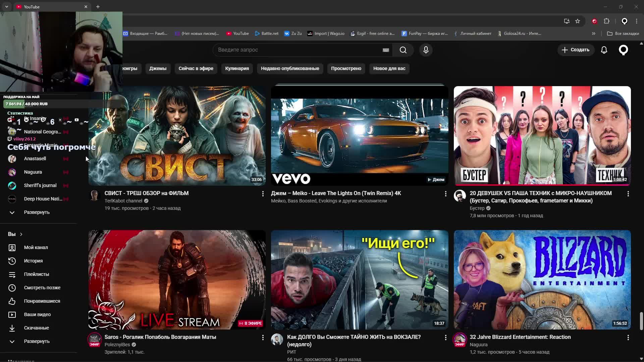
Task: Open the tab search dropdown arrow
Action: click(7, 7)
